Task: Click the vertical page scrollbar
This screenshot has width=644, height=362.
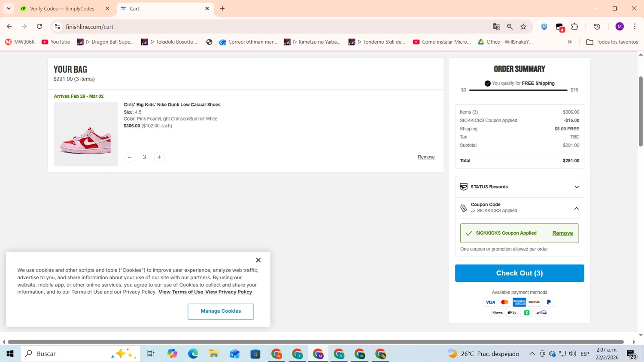Action: [641, 112]
